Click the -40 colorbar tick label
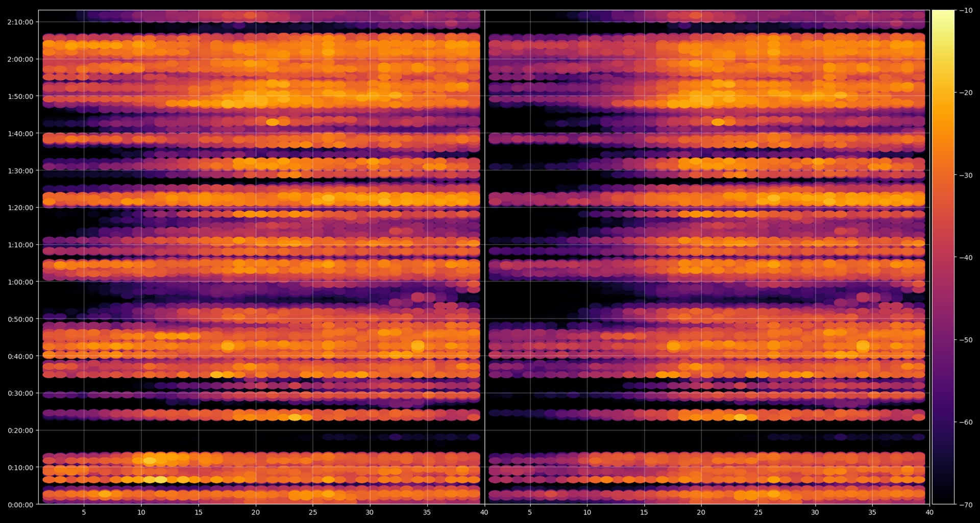Image resolution: width=980 pixels, height=523 pixels. (966, 258)
